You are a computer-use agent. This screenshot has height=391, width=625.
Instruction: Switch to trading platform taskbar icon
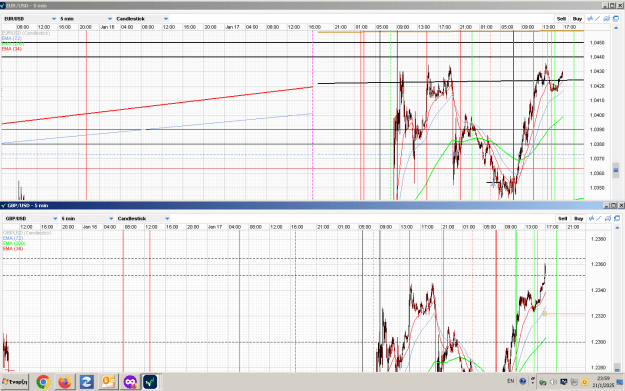click(x=150, y=382)
